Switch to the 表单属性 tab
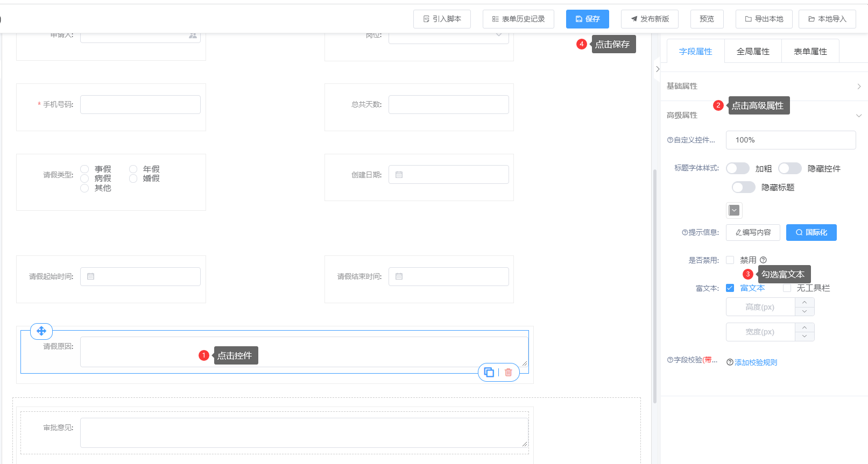868x464 pixels. 810,52
